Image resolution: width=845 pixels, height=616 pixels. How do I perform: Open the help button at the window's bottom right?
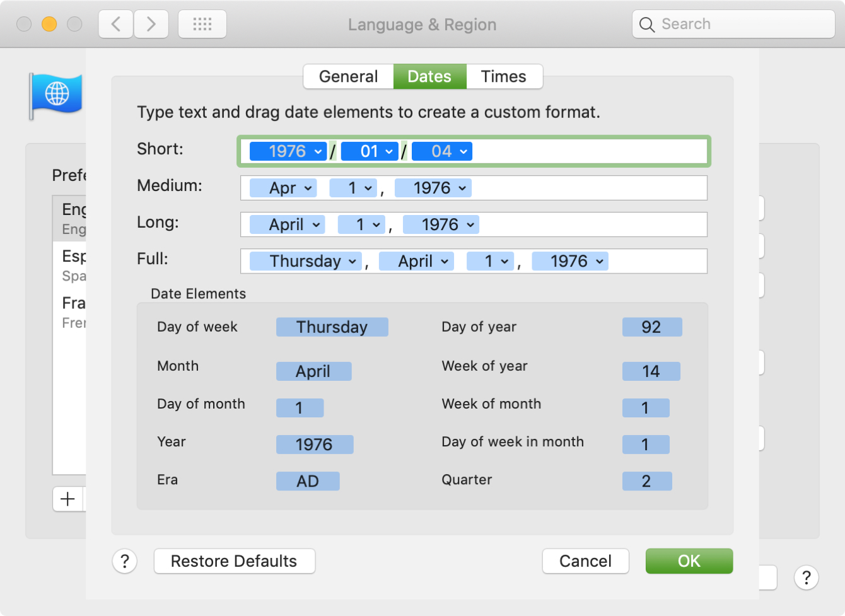(x=807, y=578)
